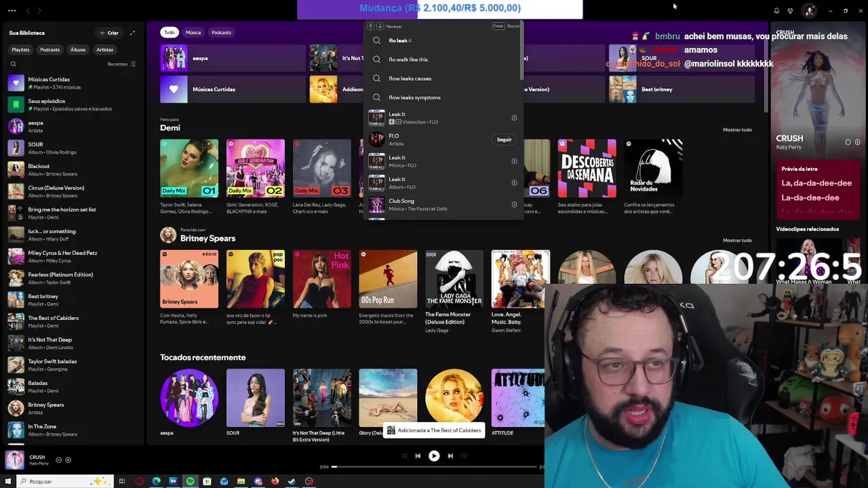Open Opera GX from the taskbar
This screenshot has width=868, height=488.
(139, 482)
